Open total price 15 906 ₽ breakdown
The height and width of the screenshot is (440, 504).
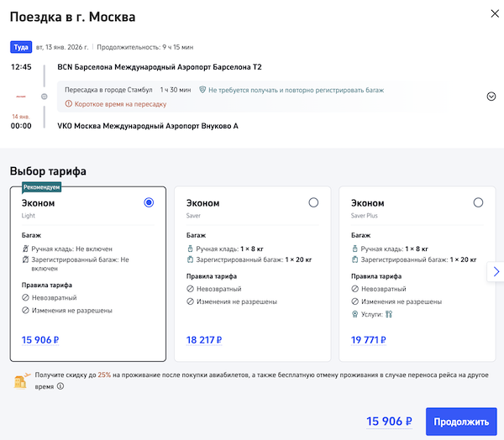390,422
